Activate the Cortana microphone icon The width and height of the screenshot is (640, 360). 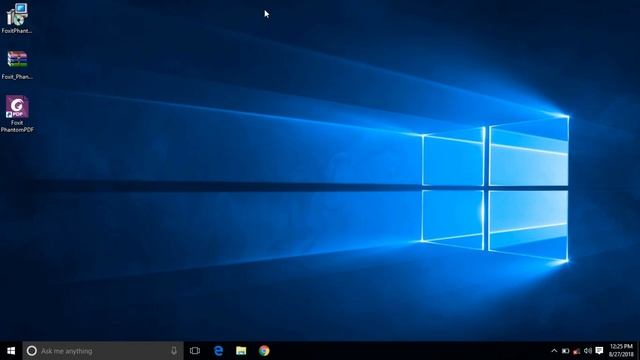click(174, 351)
